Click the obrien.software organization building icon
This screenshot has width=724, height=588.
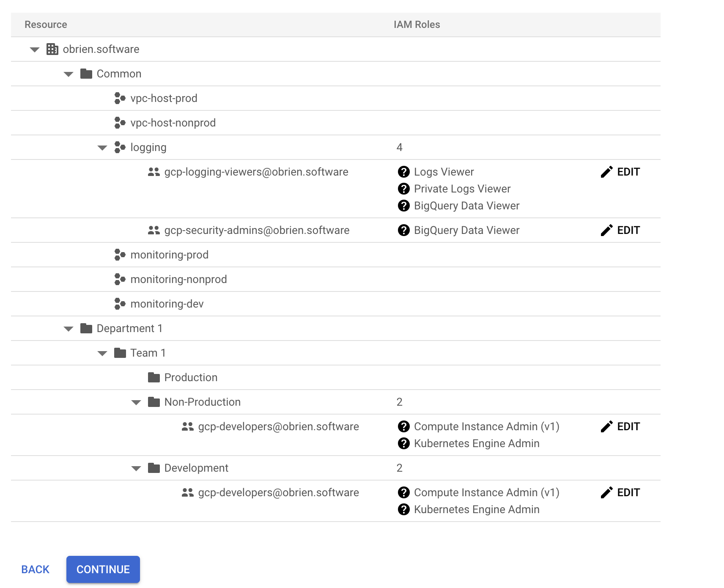(52, 49)
